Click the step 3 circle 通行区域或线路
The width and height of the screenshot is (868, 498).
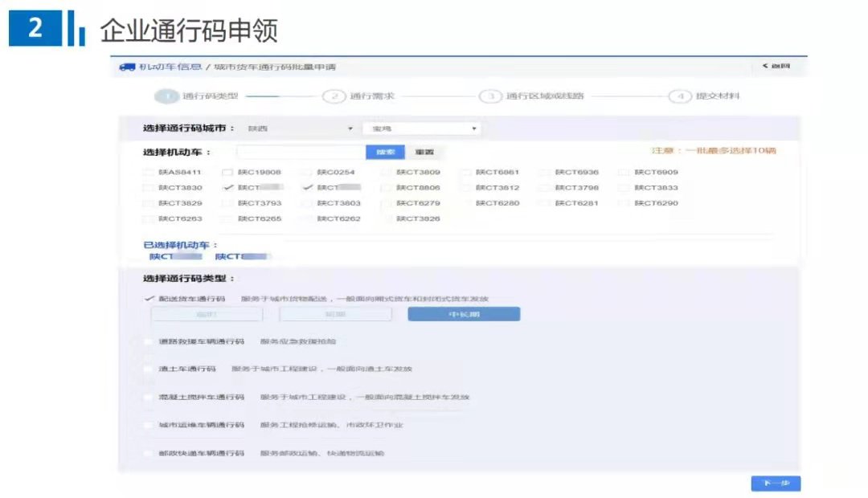[x=490, y=96]
